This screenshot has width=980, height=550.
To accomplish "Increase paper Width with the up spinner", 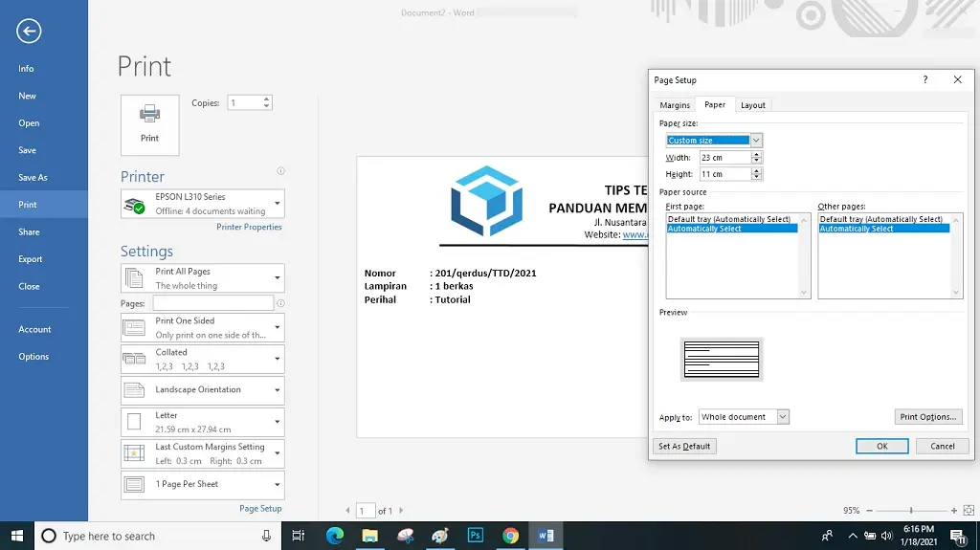I will [756, 154].
